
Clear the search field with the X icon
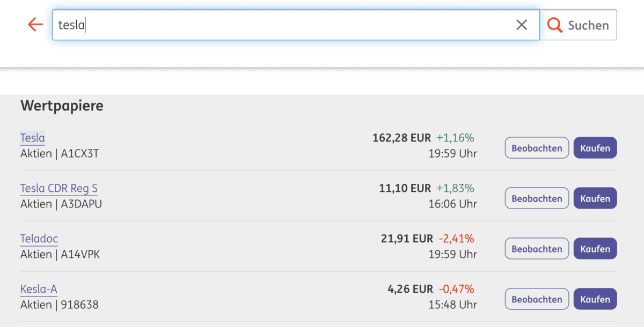pyautogui.click(x=521, y=24)
